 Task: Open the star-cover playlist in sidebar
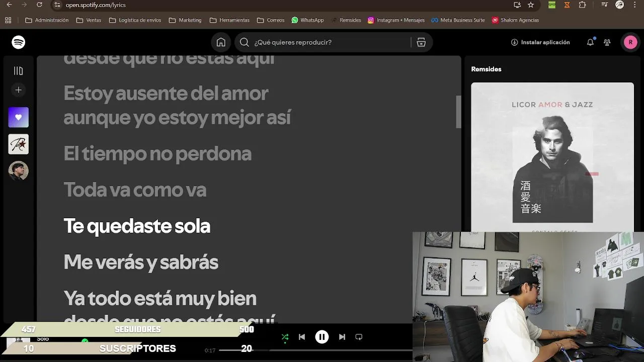tap(19, 144)
